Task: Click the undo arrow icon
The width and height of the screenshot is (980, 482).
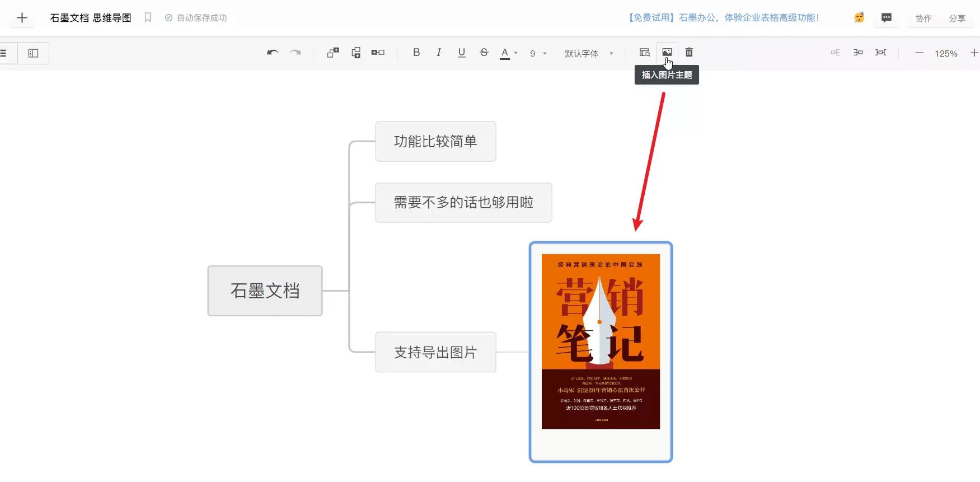Action: click(273, 53)
